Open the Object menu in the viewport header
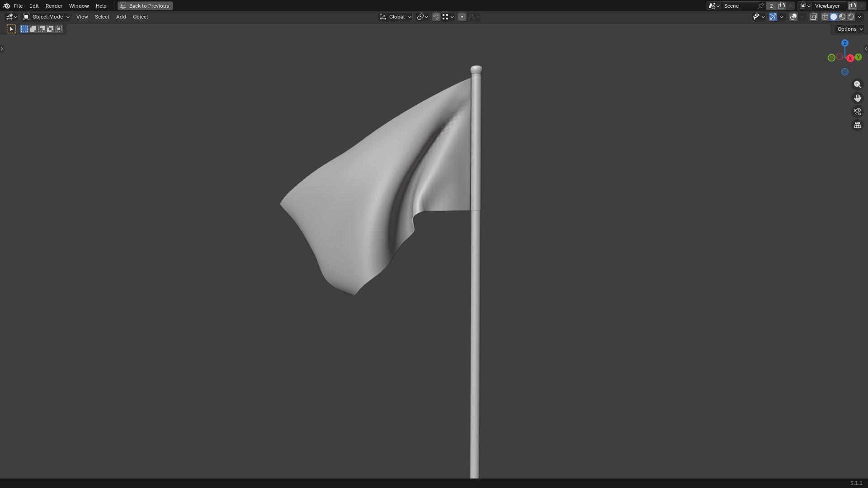Viewport: 868px width, 488px height. (x=140, y=17)
